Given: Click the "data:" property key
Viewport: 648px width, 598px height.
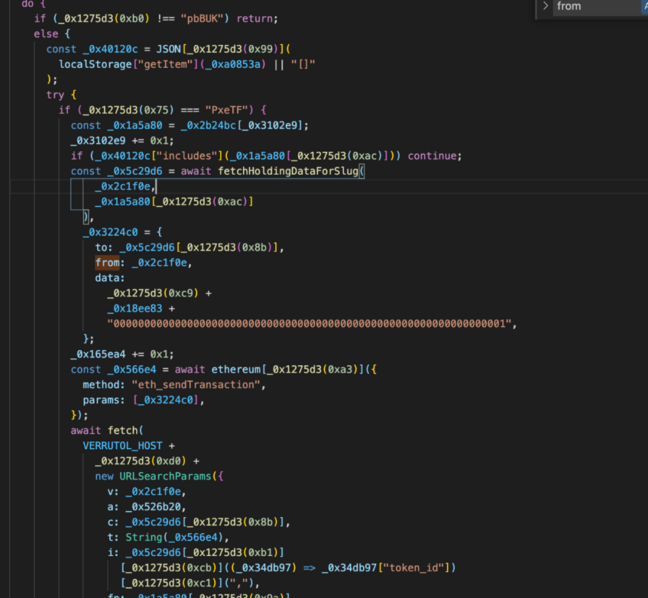Looking at the screenshot, I should (x=110, y=278).
